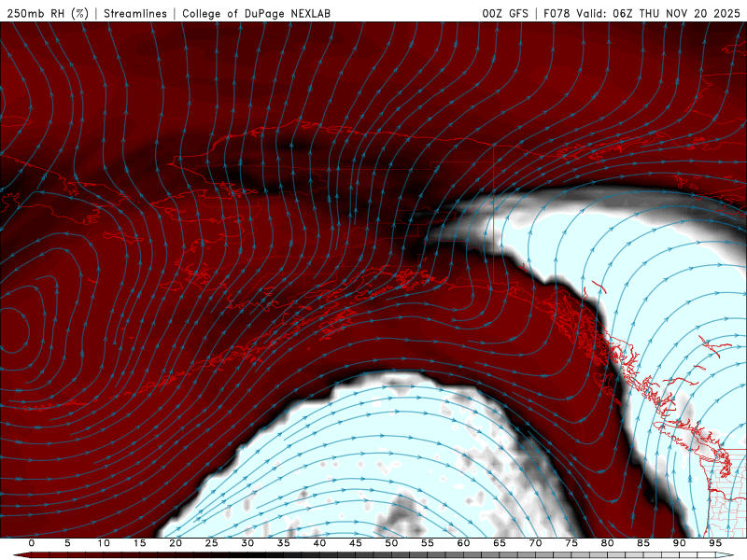Click the "90" label on the color scale
This screenshot has width=747, height=560.
(679, 543)
